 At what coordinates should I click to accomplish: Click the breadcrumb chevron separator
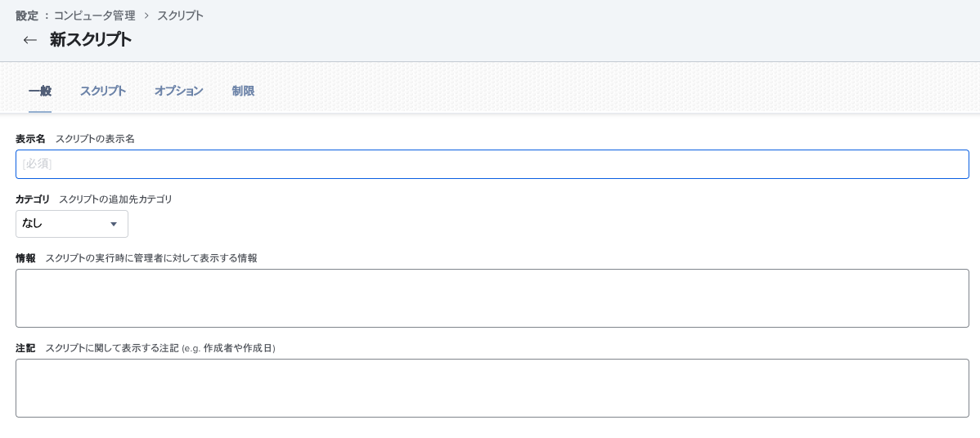coord(146,16)
